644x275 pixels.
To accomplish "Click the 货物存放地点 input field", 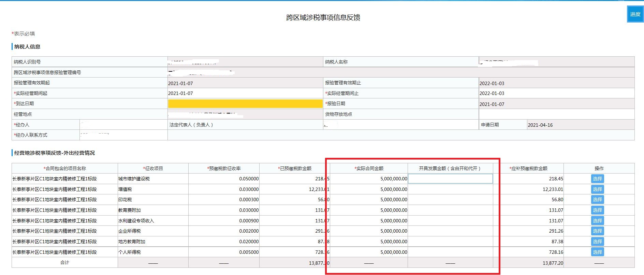I will (556, 114).
